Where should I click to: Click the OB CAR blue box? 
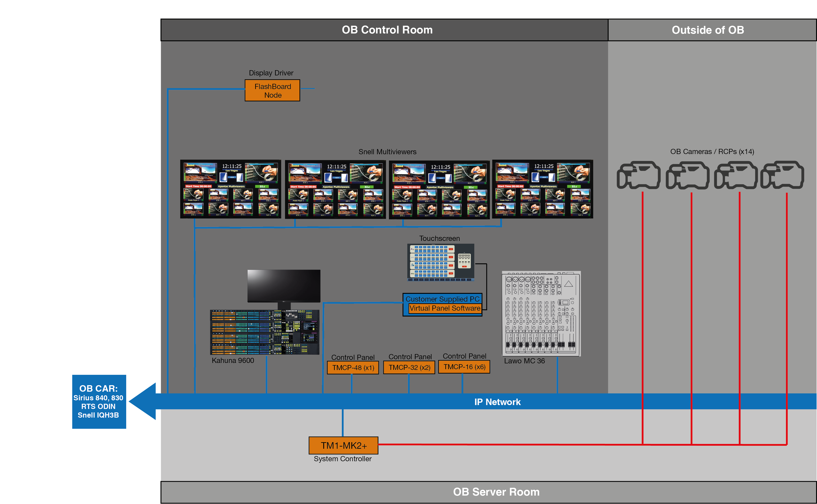tap(99, 402)
